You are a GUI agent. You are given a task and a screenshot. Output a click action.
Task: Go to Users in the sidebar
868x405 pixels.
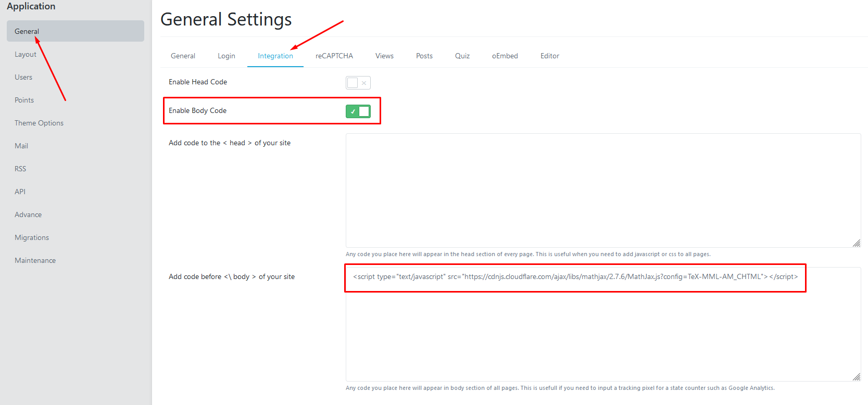pyautogui.click(x=23, y=77)
